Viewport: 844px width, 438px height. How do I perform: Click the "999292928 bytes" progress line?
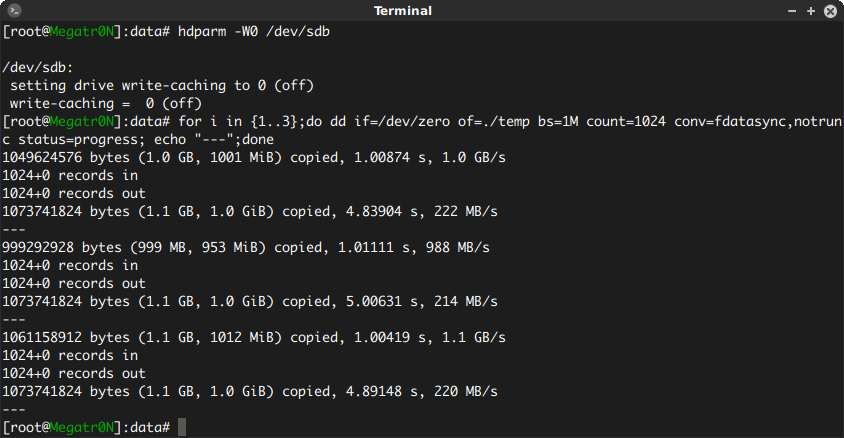click(246, 248)
